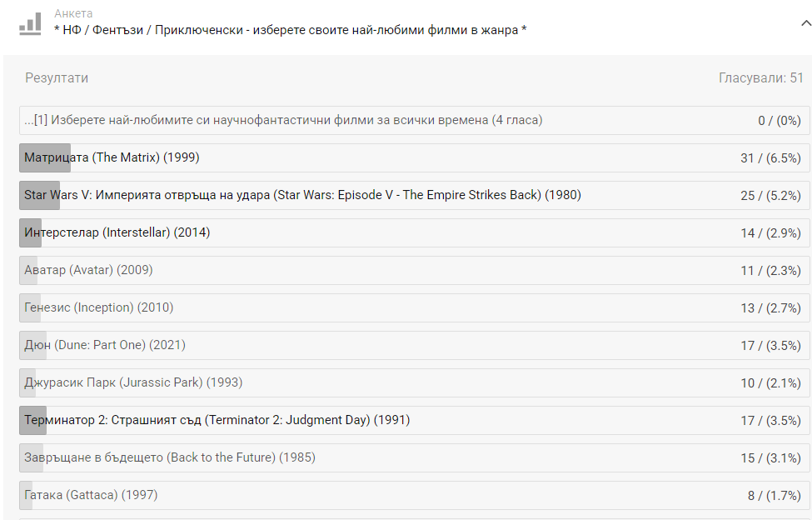Select the Star Wars V Empire Strikes Back option
812x520 pixels.
[302, 195]
